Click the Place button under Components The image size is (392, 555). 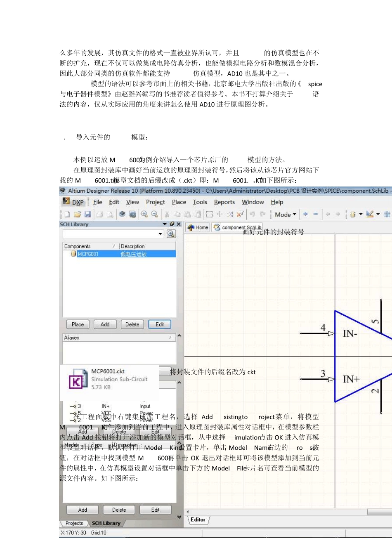coord(78,324)
